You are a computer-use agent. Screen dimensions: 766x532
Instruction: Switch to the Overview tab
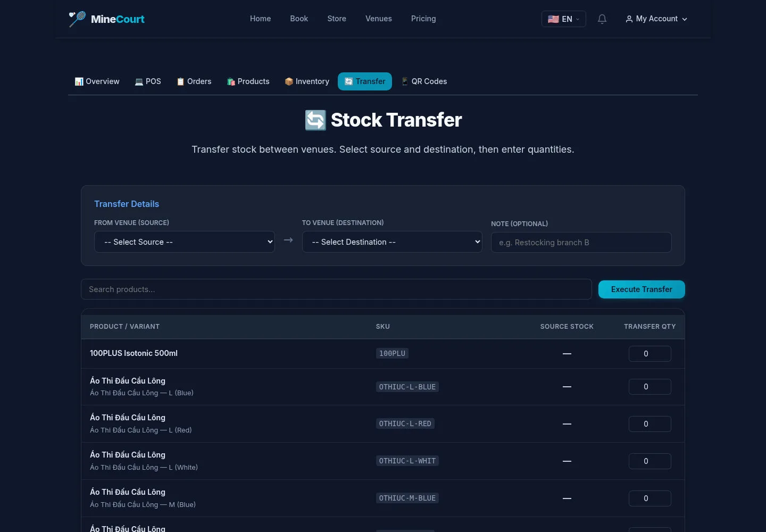(97, 81)
